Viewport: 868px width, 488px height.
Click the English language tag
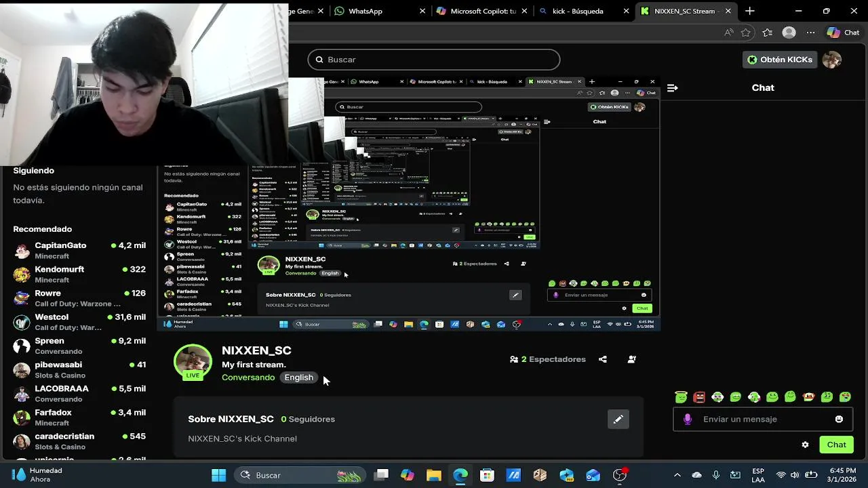(x=299, y=378)
